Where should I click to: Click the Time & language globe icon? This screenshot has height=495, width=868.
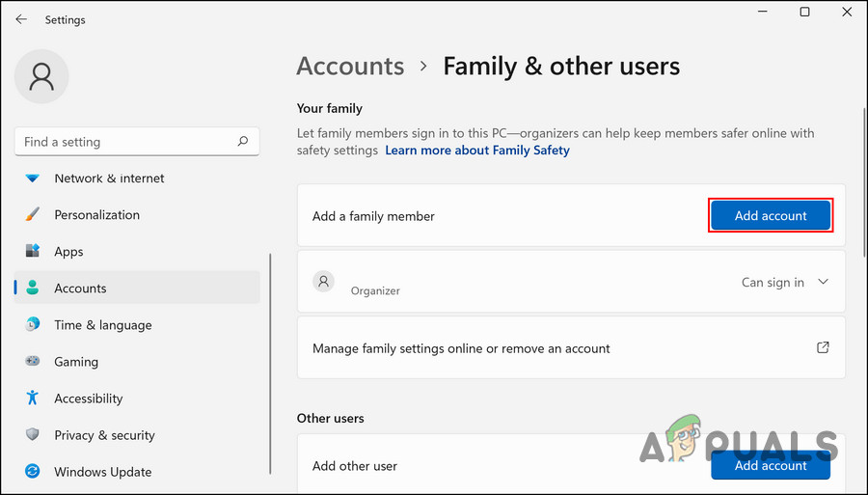point(33,325)
